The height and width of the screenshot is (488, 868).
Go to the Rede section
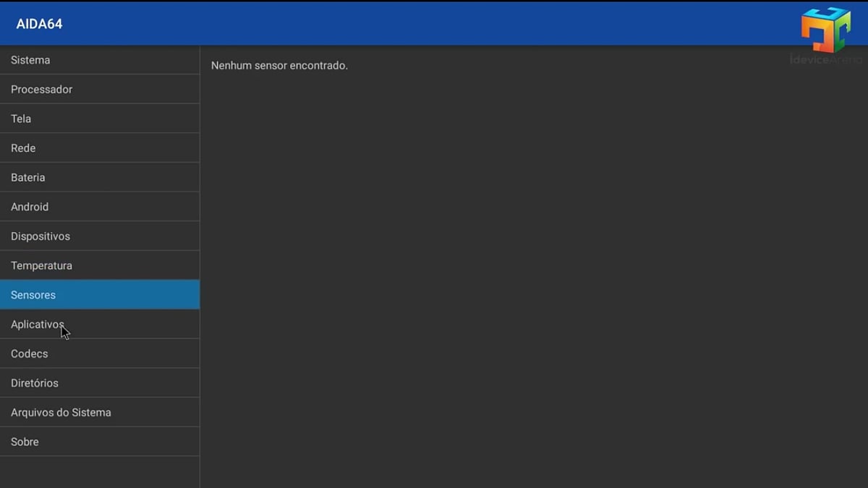click(x=100, y=148)
